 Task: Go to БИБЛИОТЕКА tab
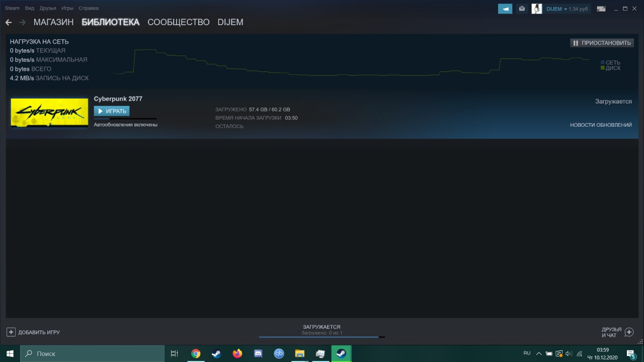tap(111, 22)
